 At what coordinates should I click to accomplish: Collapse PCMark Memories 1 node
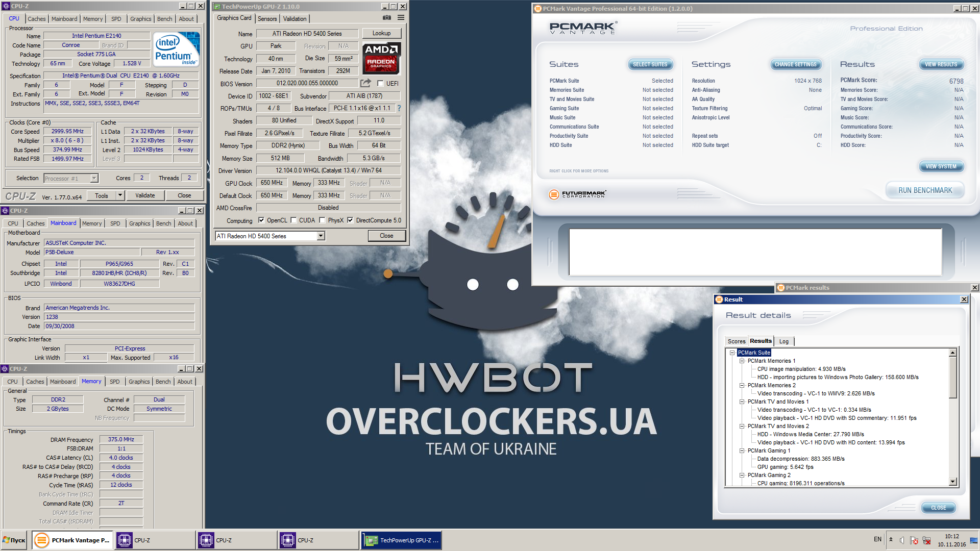pyautogui.click(x=742, y=361)
